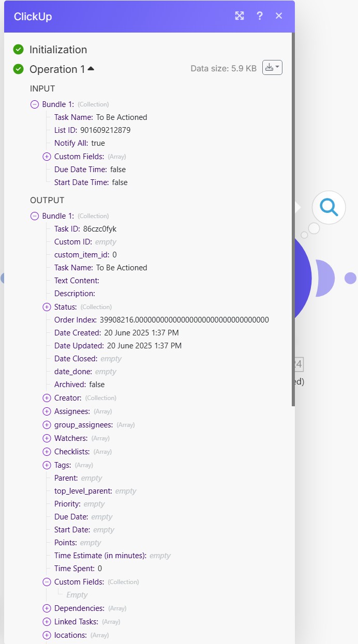Screen dimensions: 358x644
Task: Click the Custom ID empty row
Action: coord(85,242)
